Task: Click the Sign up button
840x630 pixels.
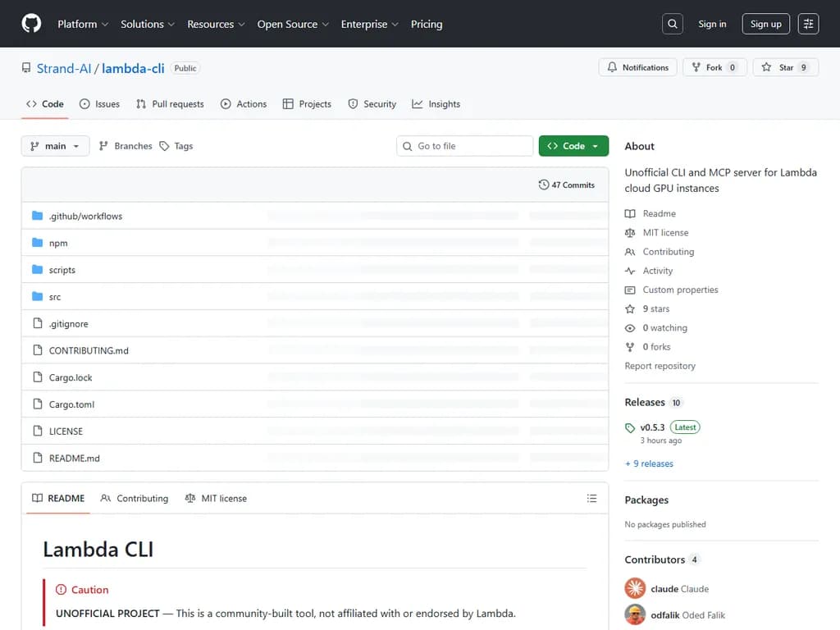Action: tap(765, 24)
